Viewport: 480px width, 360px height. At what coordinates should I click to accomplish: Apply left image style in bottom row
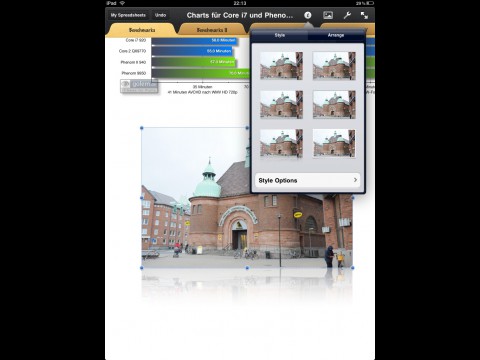pyautogui.click(x=281, y=143)
